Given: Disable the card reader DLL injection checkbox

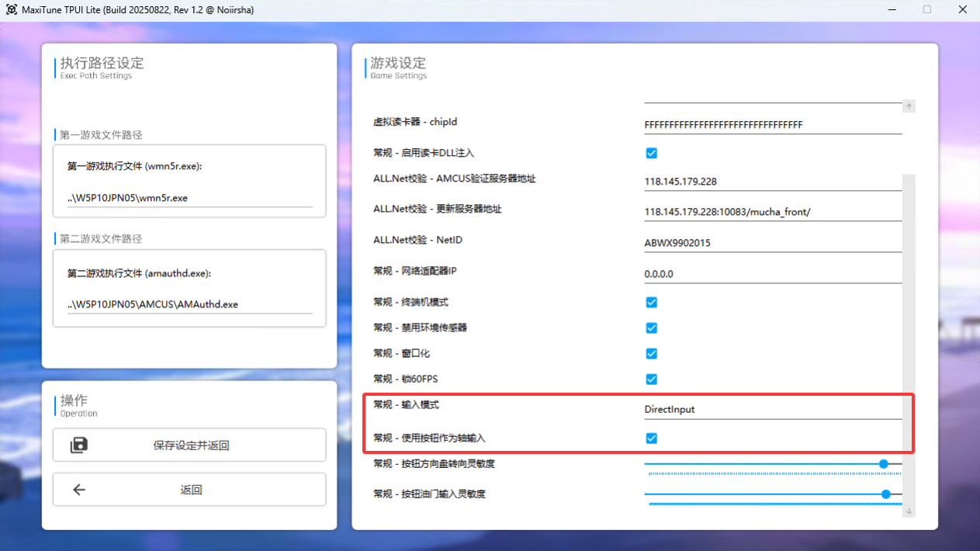Looking at the screenshot, I should tap(652, 153).
